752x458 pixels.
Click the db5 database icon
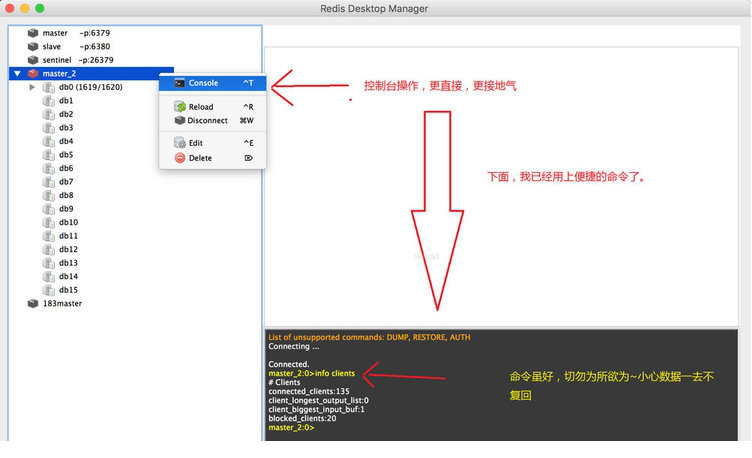click(48, 155)
